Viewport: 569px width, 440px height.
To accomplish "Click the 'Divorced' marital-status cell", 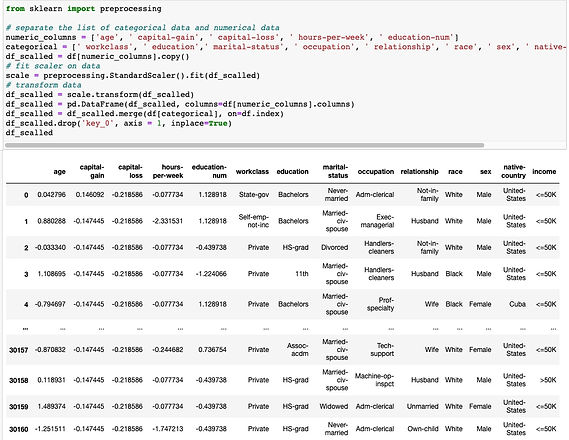I will tap(335, 247).
